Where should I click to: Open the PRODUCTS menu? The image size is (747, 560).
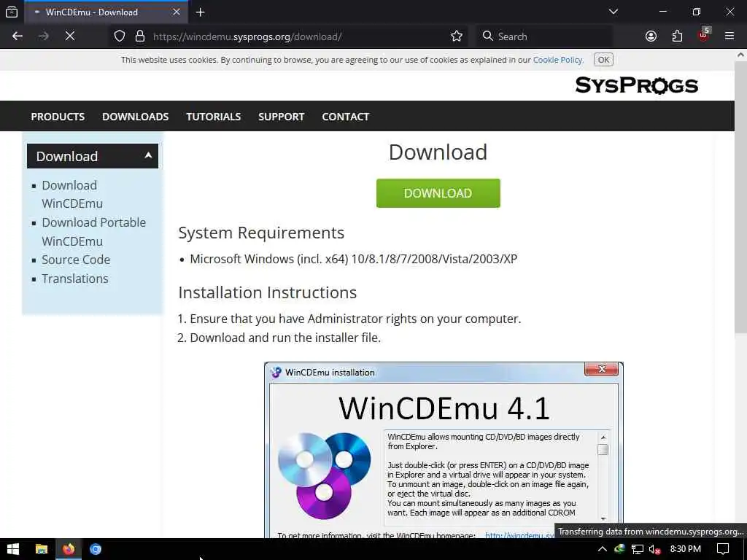(x=58, y=117)
